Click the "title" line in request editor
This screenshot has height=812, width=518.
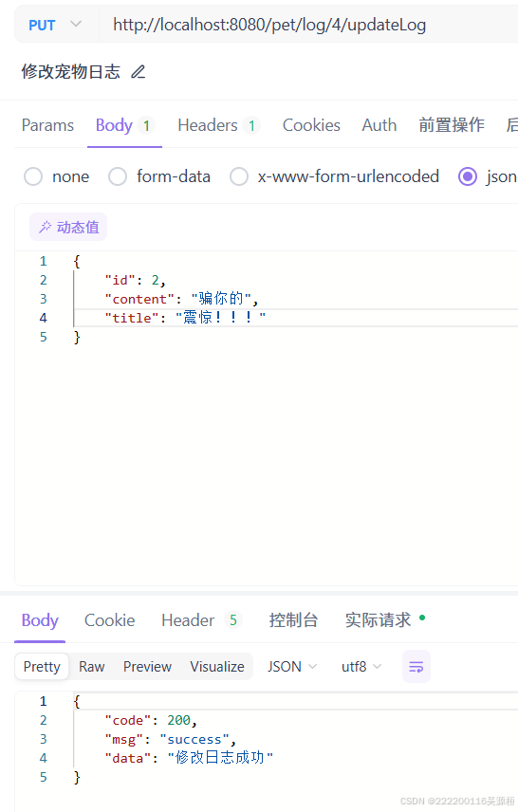click(185, 318)
